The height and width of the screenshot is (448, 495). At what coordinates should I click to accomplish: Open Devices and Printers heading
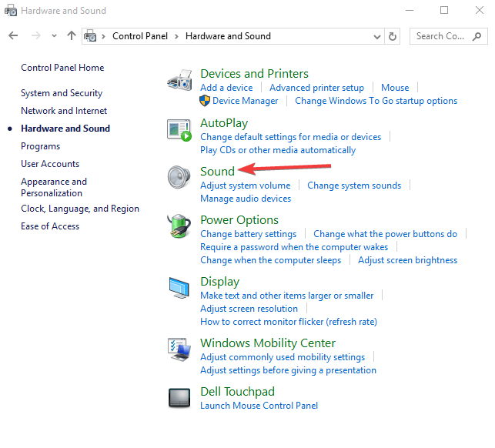[x=254, y=74]
